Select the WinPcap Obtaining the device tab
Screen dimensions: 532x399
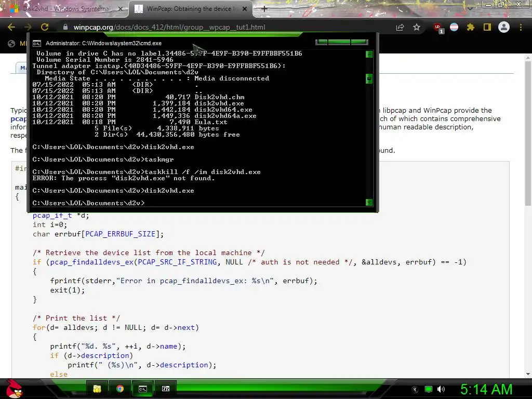[190, 9]
